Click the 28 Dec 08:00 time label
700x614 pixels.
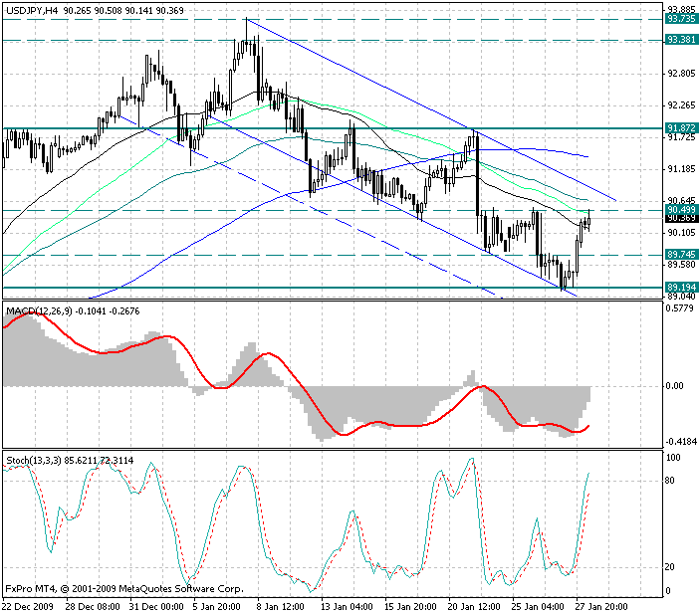(x=93, y=607)
